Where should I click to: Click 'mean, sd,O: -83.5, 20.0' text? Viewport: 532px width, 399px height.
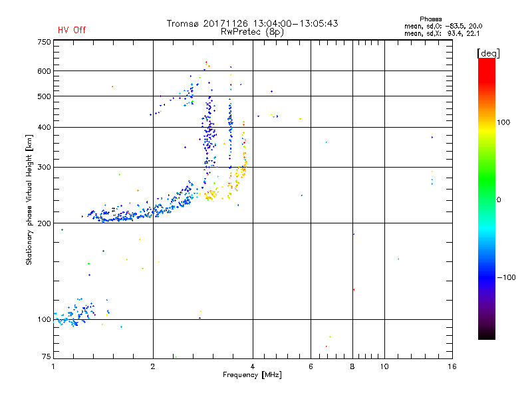coord(443,26)
